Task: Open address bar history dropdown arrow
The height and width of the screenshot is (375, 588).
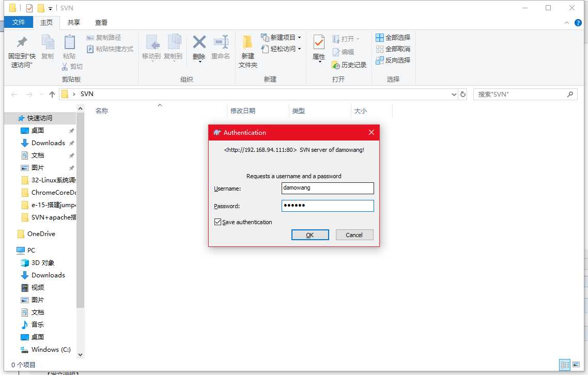Action: point(454,94)
